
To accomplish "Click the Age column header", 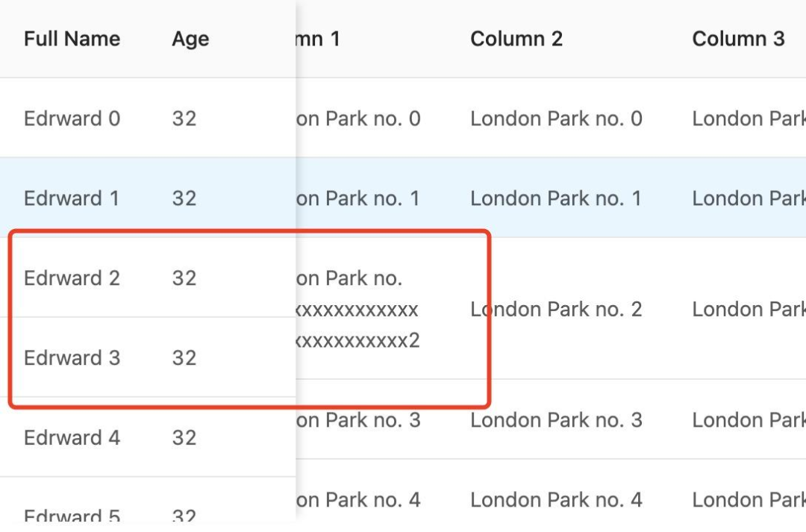I will 190,39.
